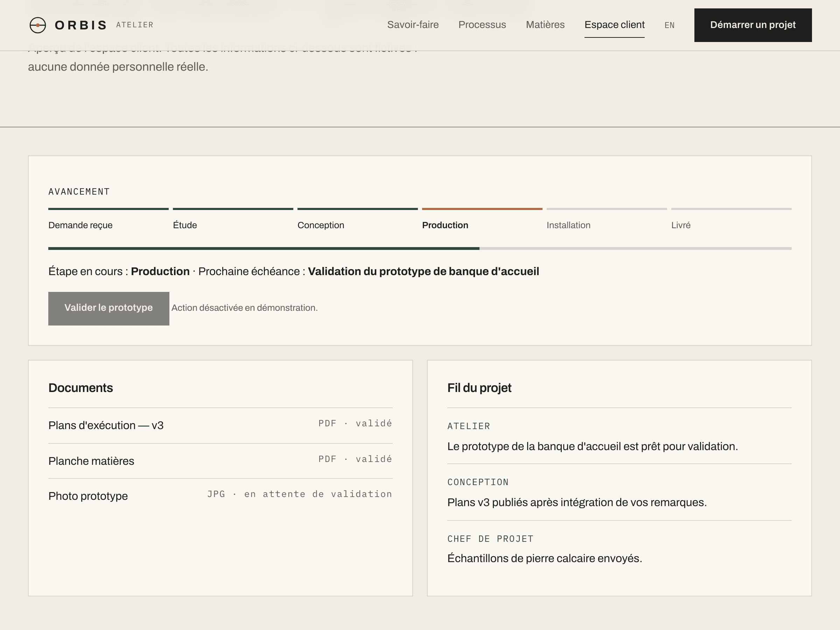Click the AVANCEMENT section label
This screenshot has height=630, width=840.
pyautogui.click(x=79, y=191)
